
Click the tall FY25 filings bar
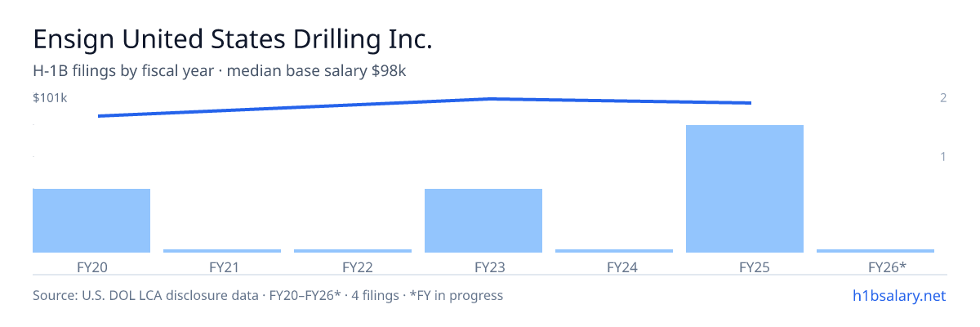[x=745, y=189]
